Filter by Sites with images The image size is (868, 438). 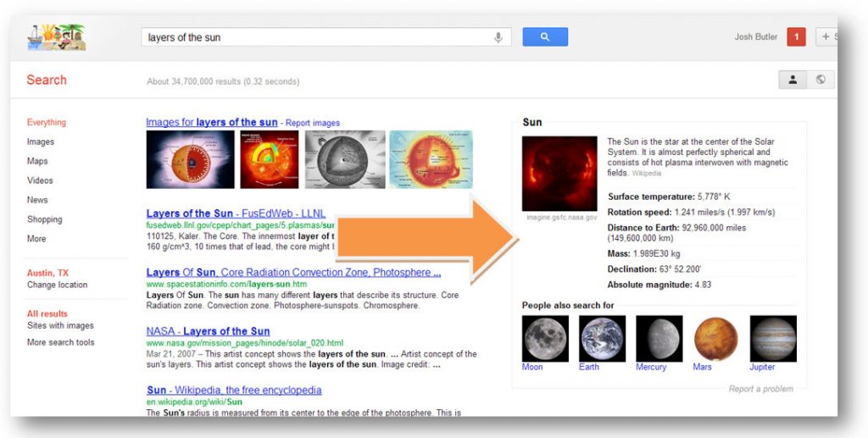[60, 325]
